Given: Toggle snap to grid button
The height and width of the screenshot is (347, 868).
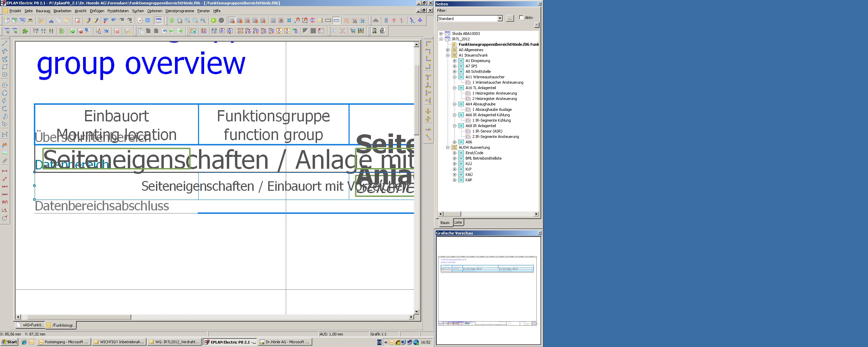Looking at the screenshot, I should pyautogui.click(x=281, y=20).
